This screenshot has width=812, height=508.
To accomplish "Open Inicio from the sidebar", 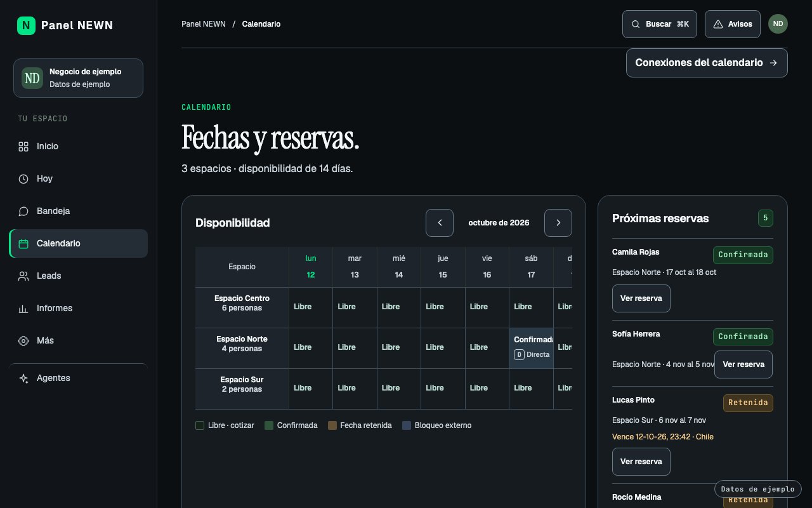I will 79,146.
